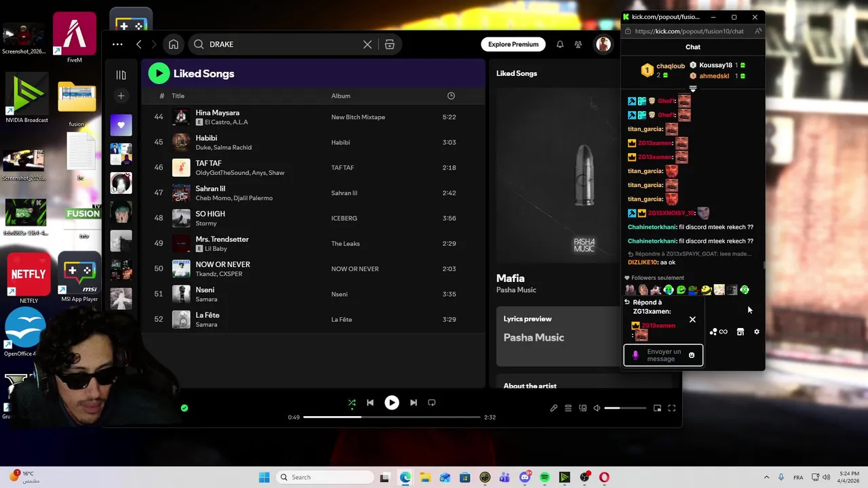
Task: Open Lyrics preview card
Action: [x=558, y=336]
